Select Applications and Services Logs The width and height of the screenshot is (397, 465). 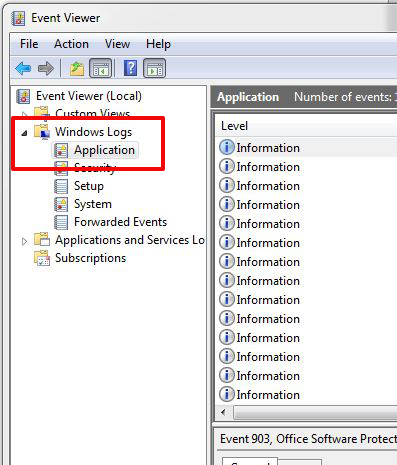pyautogui.click(x=130, y=240)
